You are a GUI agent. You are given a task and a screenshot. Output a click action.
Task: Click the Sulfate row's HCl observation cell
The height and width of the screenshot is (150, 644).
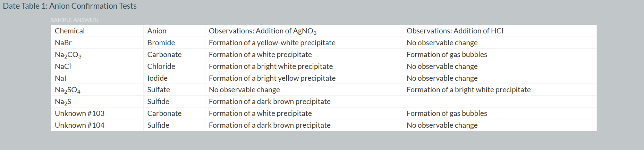[468, 90]
